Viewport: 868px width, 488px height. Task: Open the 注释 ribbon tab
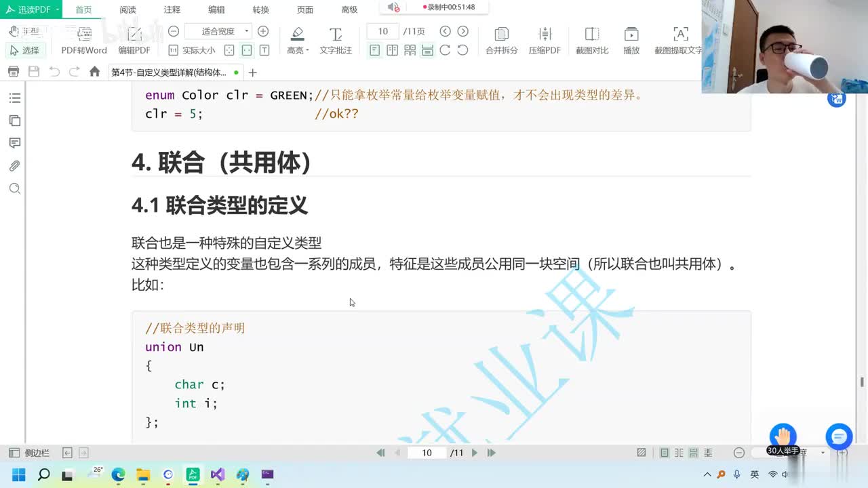tap(172, 9)
